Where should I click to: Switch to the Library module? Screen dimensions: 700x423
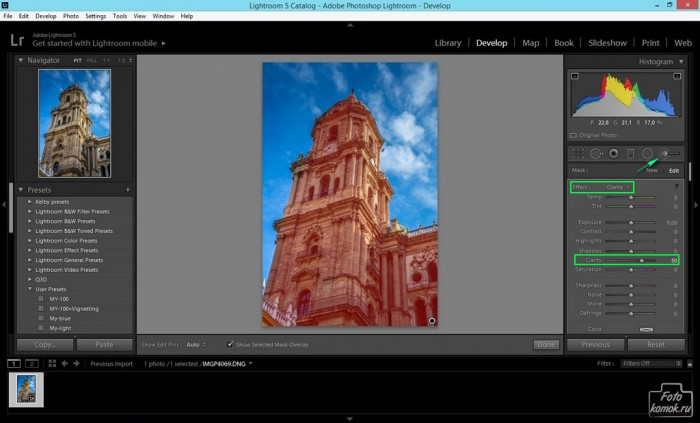448,43
